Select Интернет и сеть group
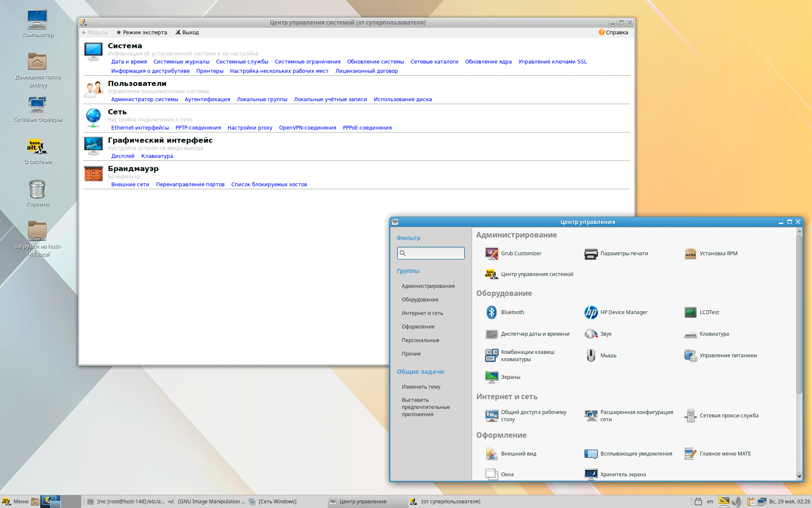 422,313
